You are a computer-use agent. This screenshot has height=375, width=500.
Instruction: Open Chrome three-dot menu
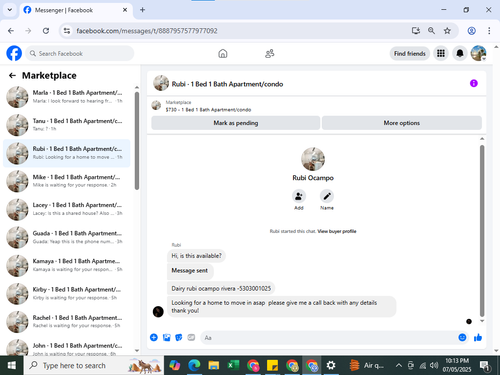[x=489, y=31]
